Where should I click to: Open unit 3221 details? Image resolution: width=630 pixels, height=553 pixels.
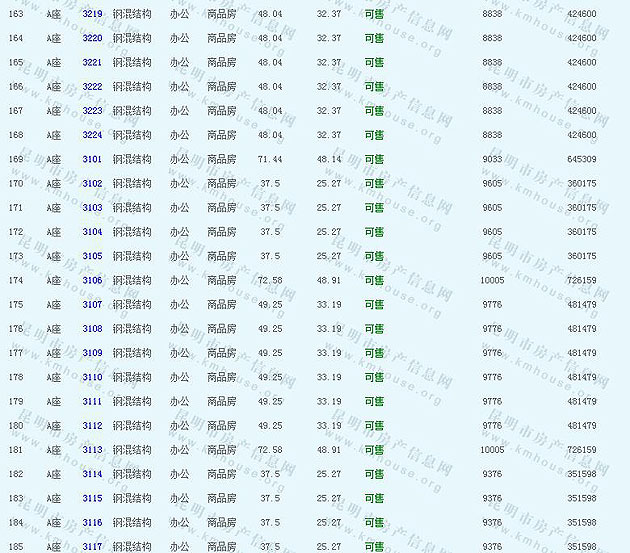click(92, 62)
